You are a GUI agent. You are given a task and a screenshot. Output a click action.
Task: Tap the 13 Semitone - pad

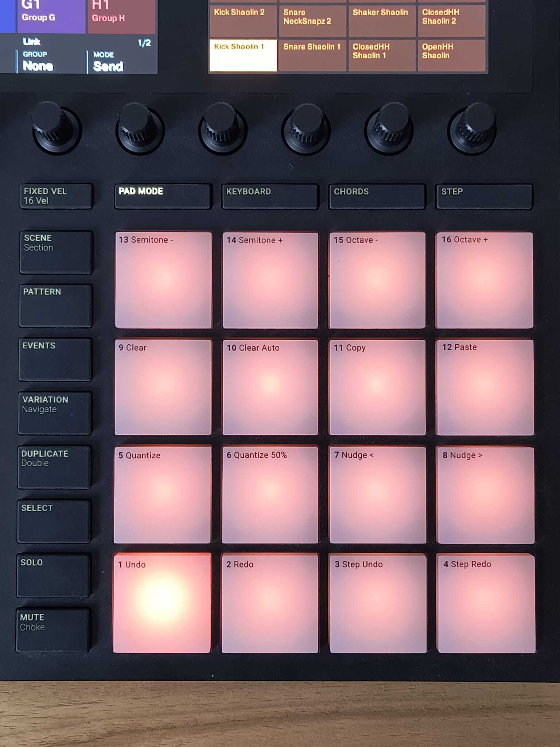pos(163,280)
